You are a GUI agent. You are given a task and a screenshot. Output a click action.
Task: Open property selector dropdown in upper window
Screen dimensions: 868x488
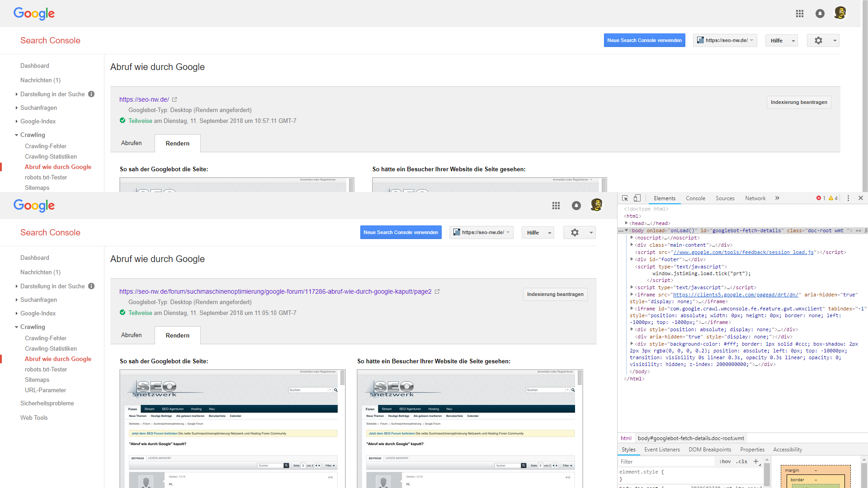[725, 41]
